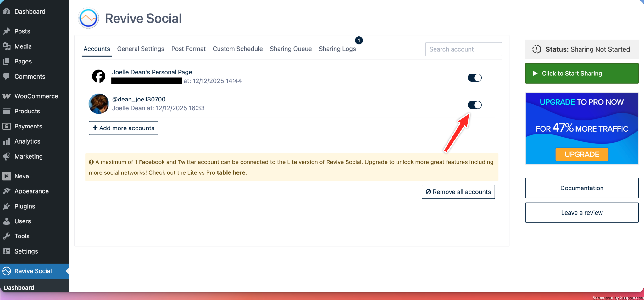Toggle Joelle Dean's Personal Page account switch
The height and width of the screenshot is (300, 644).
tap(475, 78)
